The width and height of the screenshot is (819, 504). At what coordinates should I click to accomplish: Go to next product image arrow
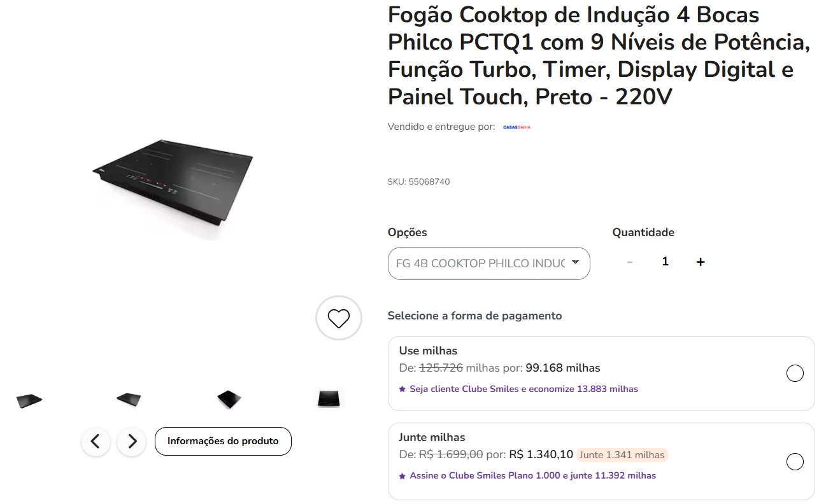(x=132, y=441)
